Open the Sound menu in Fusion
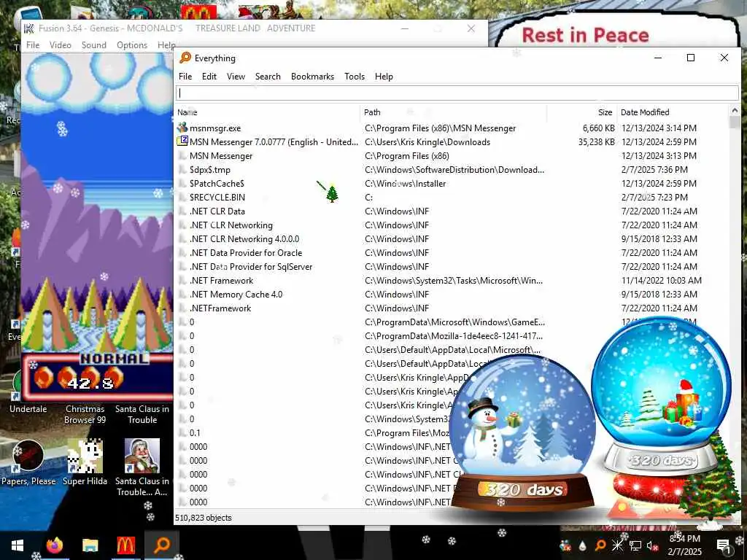Viewport: 747px width, 560px height. click(94, 44)
